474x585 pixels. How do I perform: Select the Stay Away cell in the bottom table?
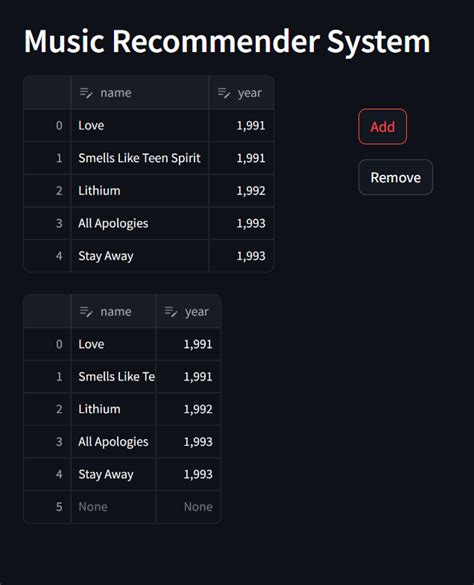click(x=113, y=474)
